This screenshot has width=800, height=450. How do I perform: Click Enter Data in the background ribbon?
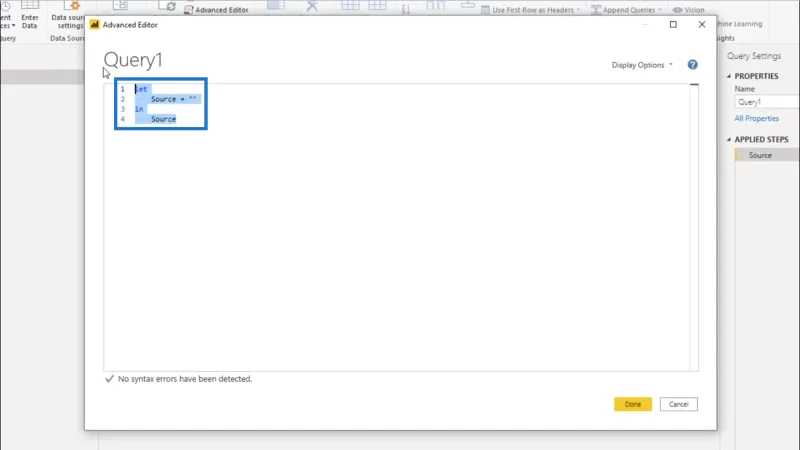(x=30, y=15)
